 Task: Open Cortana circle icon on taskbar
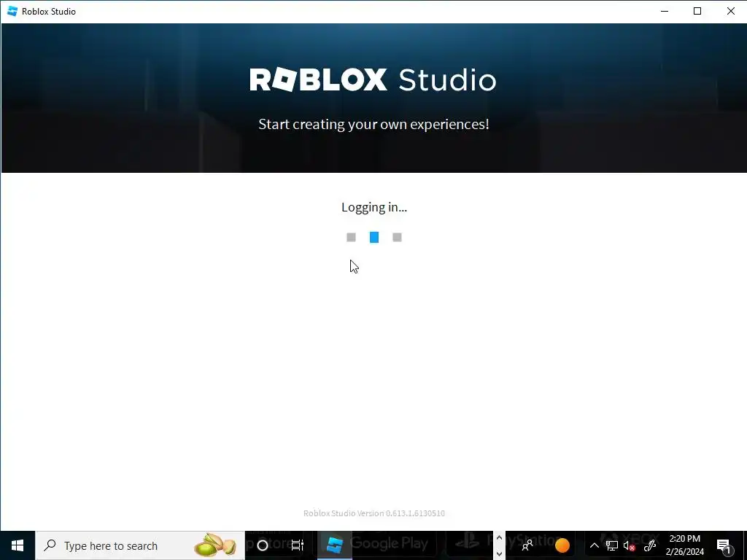point(262,545)
